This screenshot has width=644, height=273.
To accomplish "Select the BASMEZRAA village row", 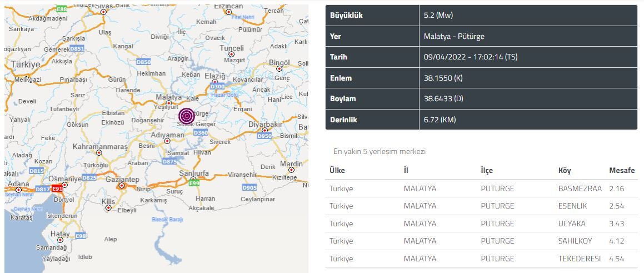I will click(481, 188).
